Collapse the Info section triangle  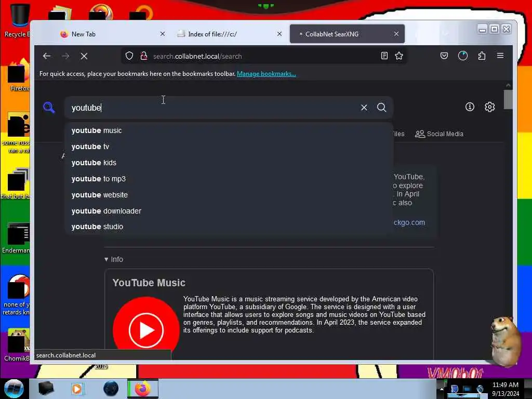(106, 259)
